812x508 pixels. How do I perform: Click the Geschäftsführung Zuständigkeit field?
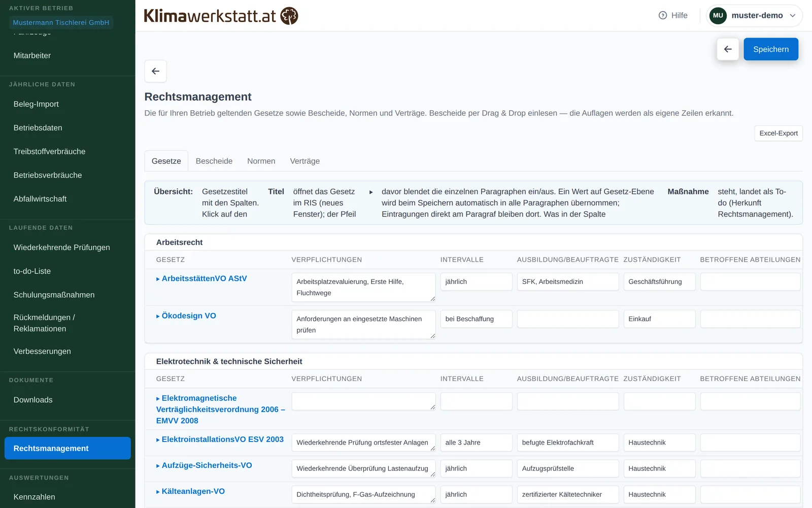[x=659, y=282]
